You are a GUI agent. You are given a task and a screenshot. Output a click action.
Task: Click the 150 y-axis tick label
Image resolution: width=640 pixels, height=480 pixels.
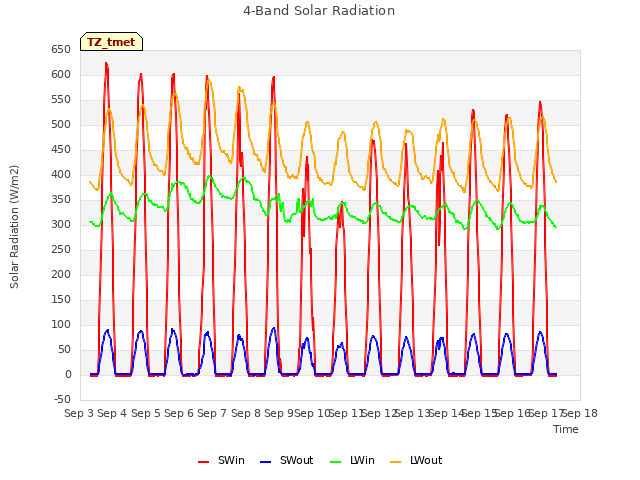tap(61, 300)
